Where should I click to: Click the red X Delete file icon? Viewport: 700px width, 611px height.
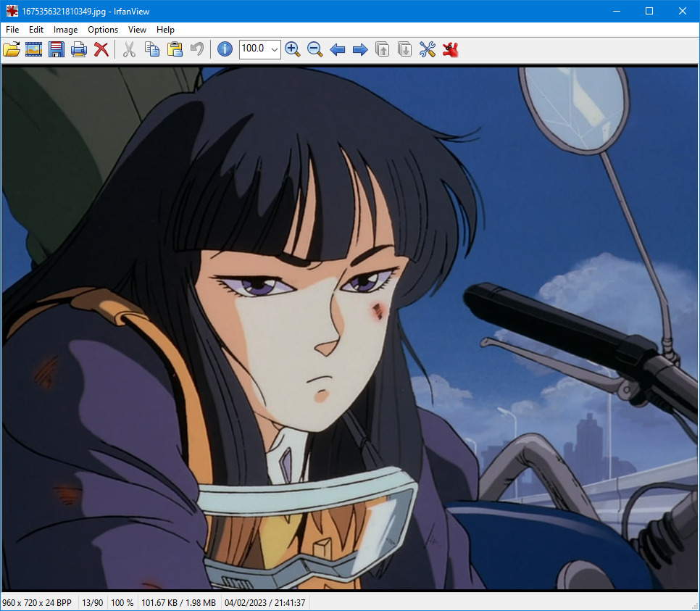101,49
